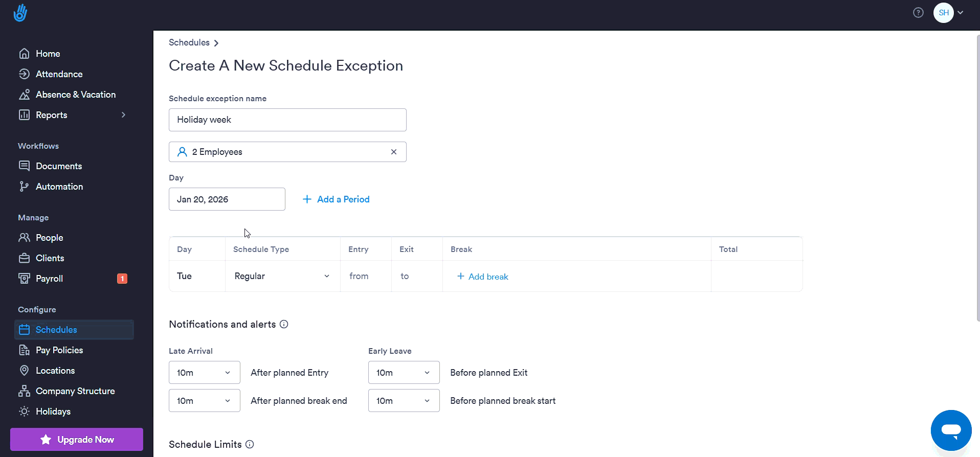Open the help question mark icon
The height and width of the screenshot is (457, 980).
(918, 13)
